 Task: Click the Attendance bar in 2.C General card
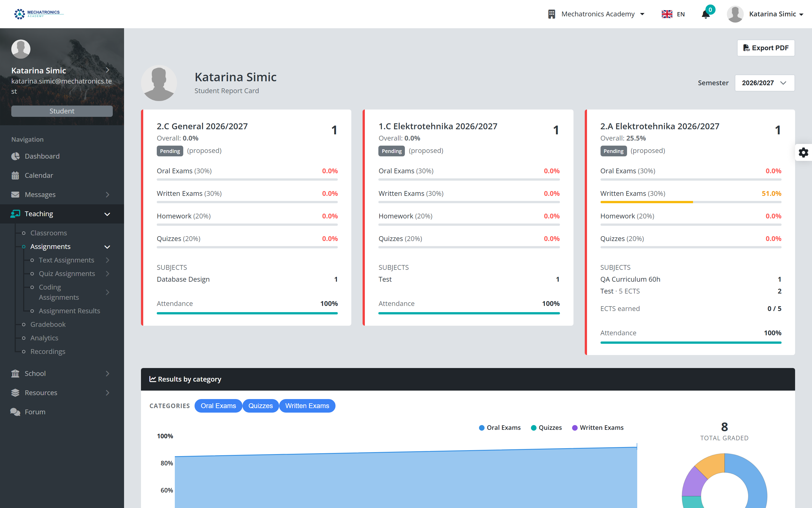coord(247,313)
